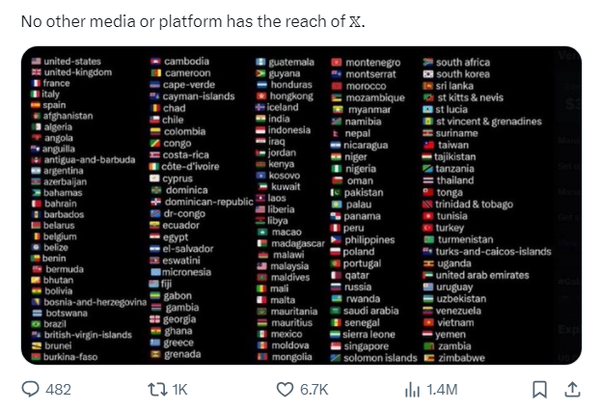The width and height of the screenshot is (600, 411).
Task: Bookmark this post
Action: coord(540,390)
